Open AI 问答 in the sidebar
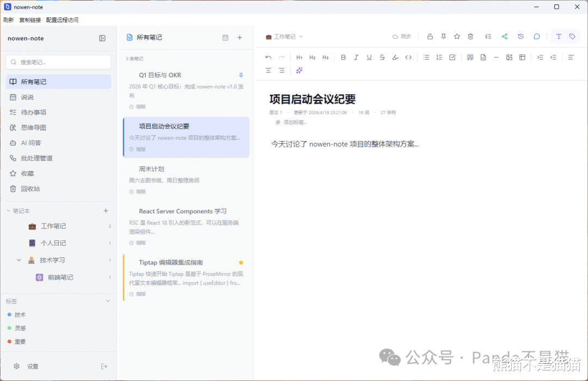The width and height of the screenshot is (588, 381). 58,143
